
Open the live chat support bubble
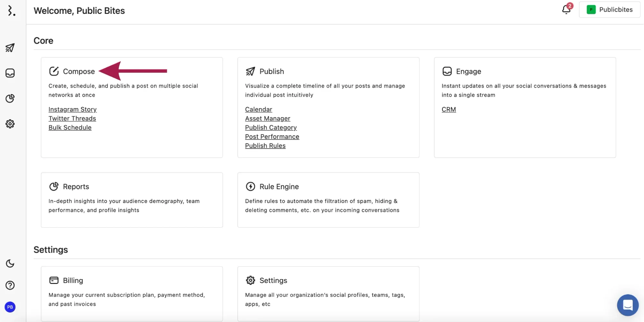[628, 305]
